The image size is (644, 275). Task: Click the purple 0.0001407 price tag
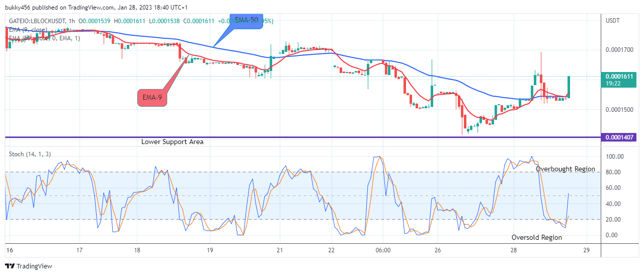point(620,137)
